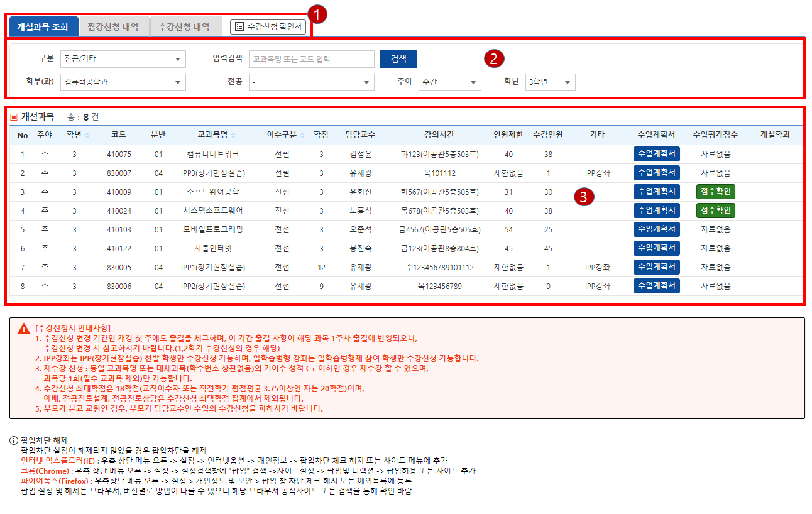Image resolution: width=812 pixels, height=514 pixels.
Task: Click the 강의시간 column header
Action: click(439, 135)
